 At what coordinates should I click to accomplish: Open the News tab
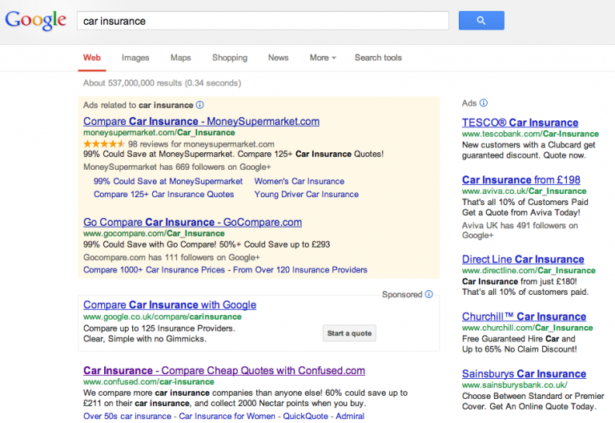coord(278,58)
